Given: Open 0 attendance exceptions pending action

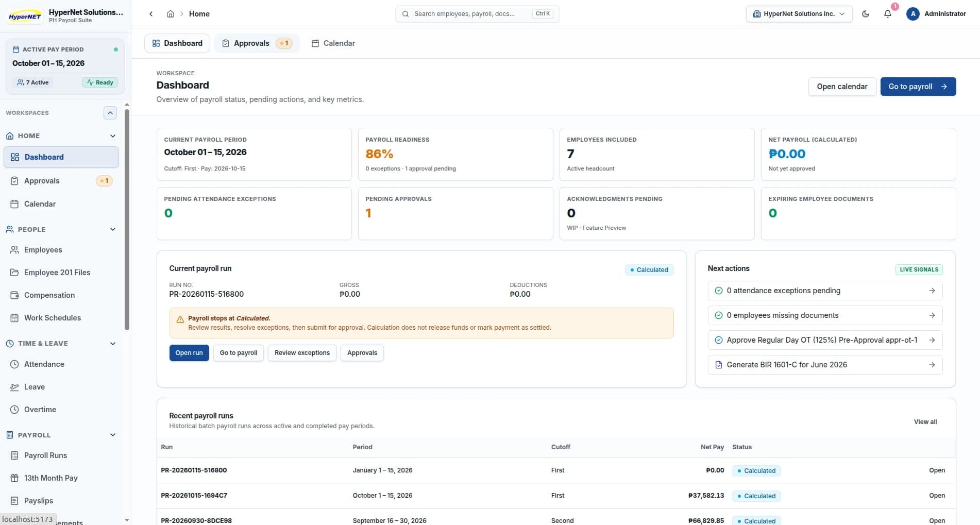Looking at the screenshot, I should pos(825,291).
